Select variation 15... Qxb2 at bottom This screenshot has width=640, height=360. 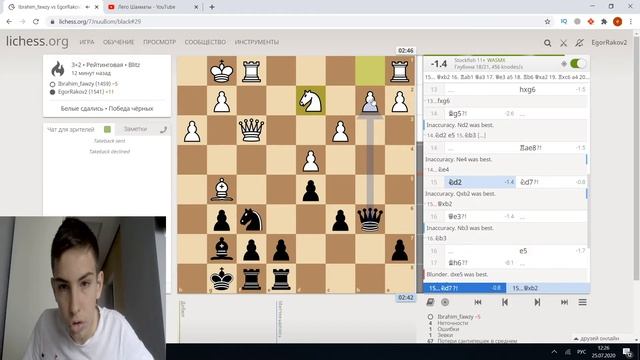click(x=549, y=288)
